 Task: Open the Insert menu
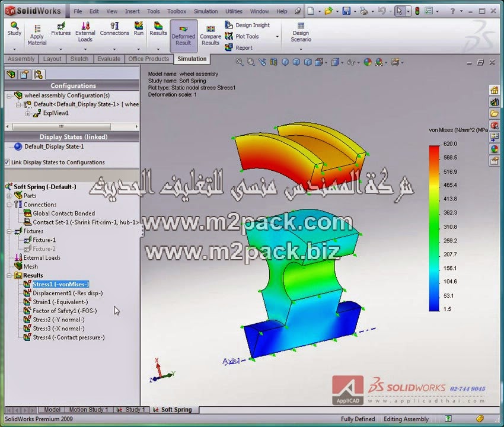pyautogui.click(x=132, y=11)
